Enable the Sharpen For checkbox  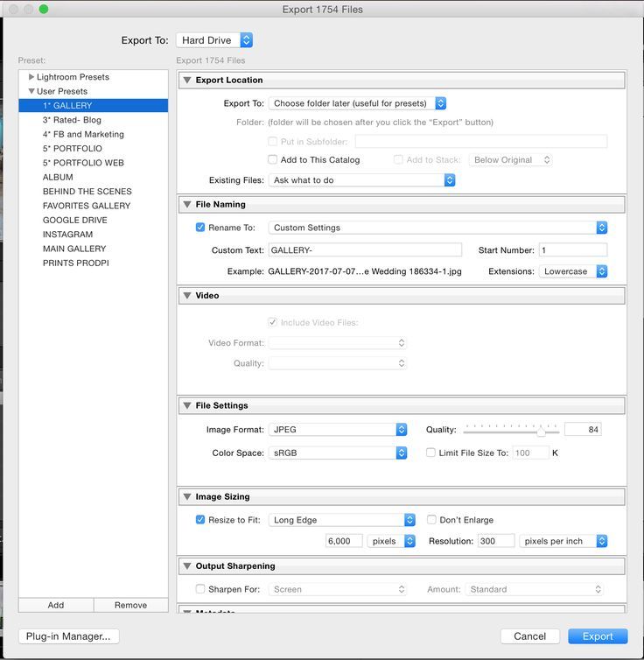[200, 589]
